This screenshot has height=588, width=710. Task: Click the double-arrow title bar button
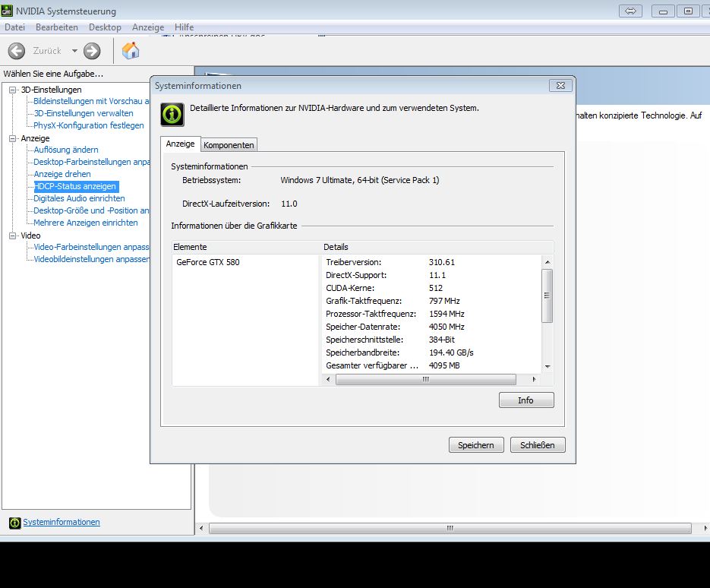630,11
